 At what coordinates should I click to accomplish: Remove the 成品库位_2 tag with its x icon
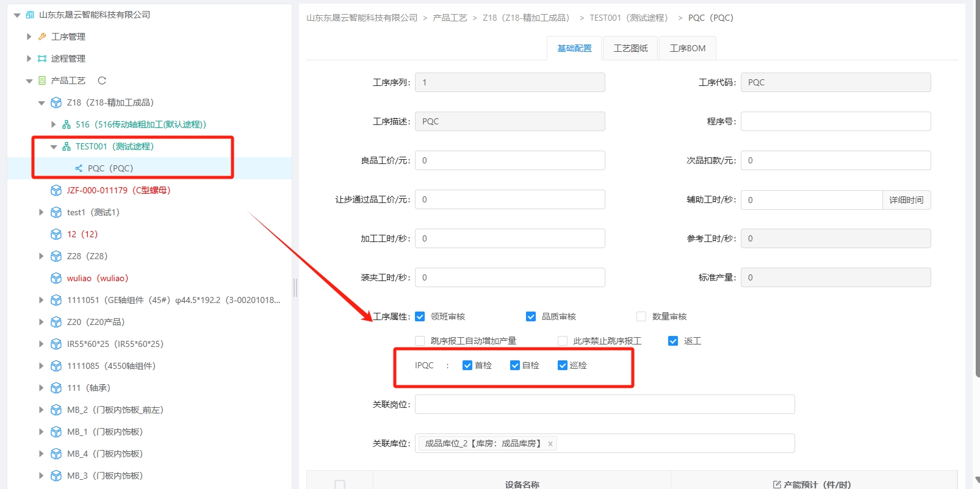coord(550,444)
